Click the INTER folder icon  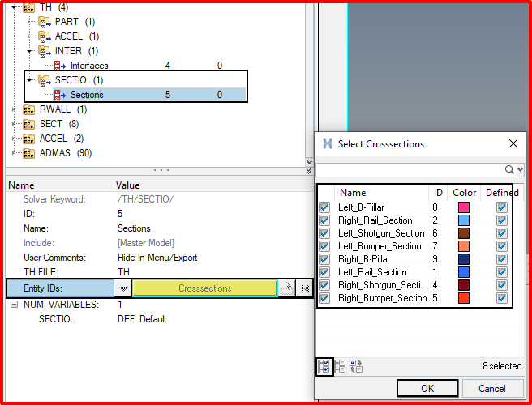[45, 52]
